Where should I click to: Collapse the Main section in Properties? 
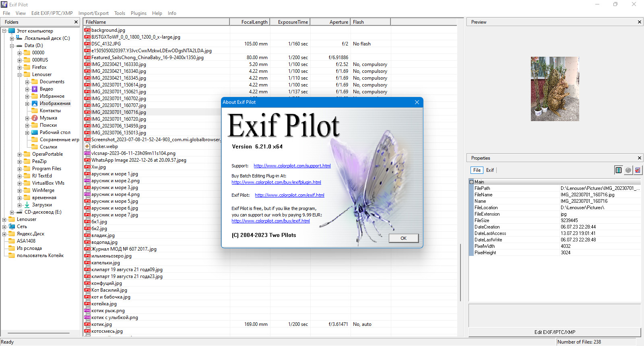coord(471,182)
